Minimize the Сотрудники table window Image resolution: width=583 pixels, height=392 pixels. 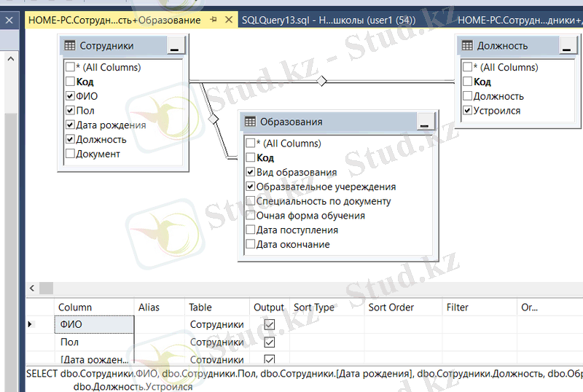click(175, 47)
